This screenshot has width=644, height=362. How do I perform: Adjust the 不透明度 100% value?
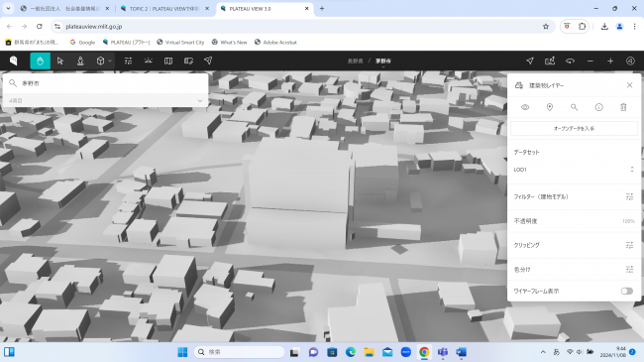[628, 221]
